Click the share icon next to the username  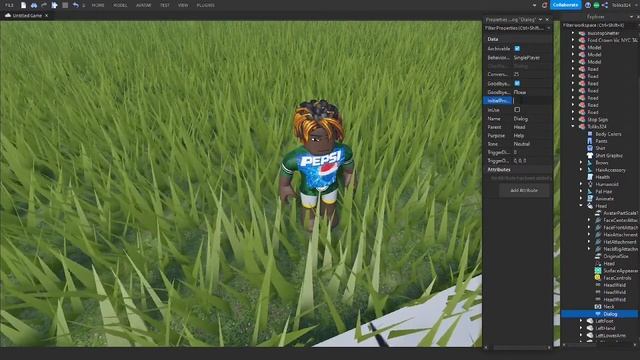pyautogui.click(x=605, y=5)
